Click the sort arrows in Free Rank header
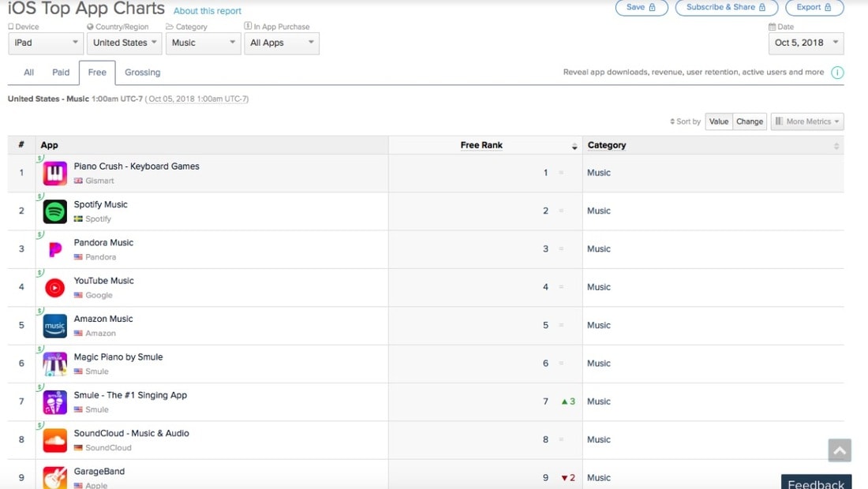This screenshot has height=489, width=868. pos(574,146)
